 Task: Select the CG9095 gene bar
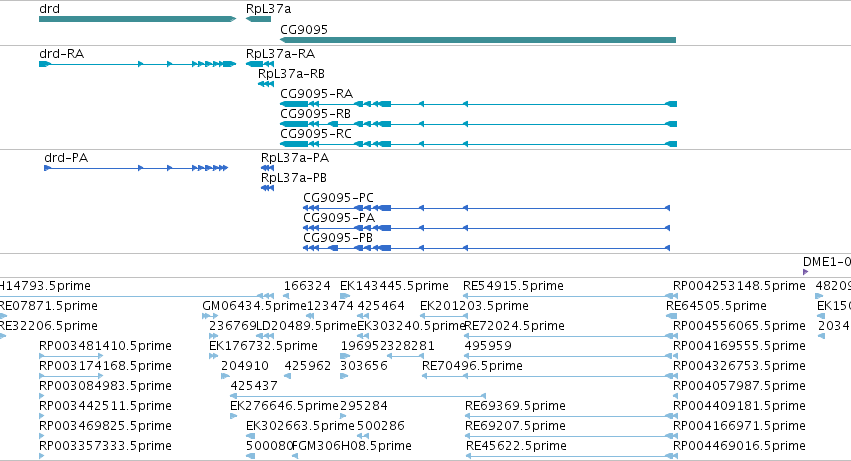click(x=478, y=40)
